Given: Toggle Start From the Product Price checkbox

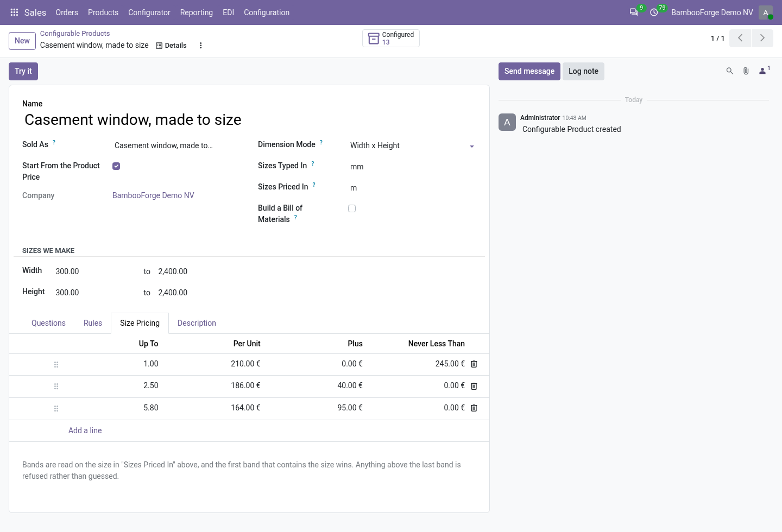Looking at the screenshot, I should 116,166.
